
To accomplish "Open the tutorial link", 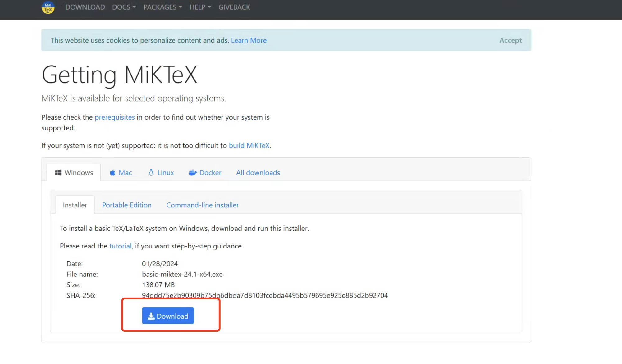I will (120, 246).
